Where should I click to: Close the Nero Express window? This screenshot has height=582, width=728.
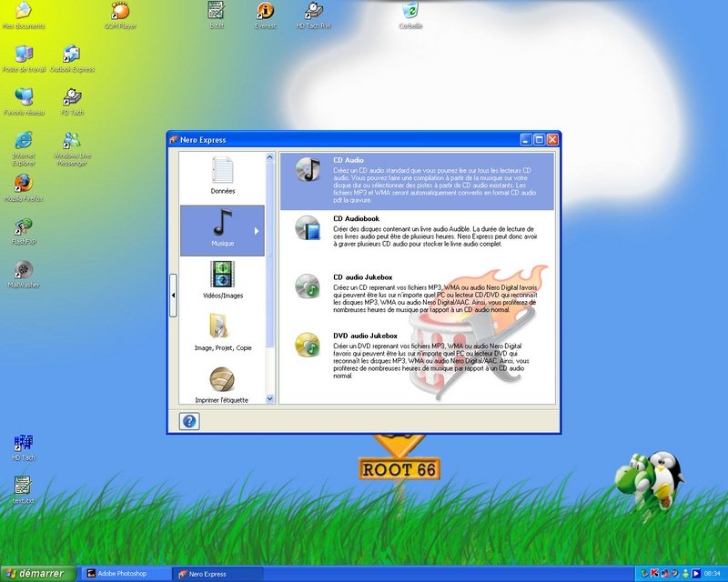click(x=552, y=140)
